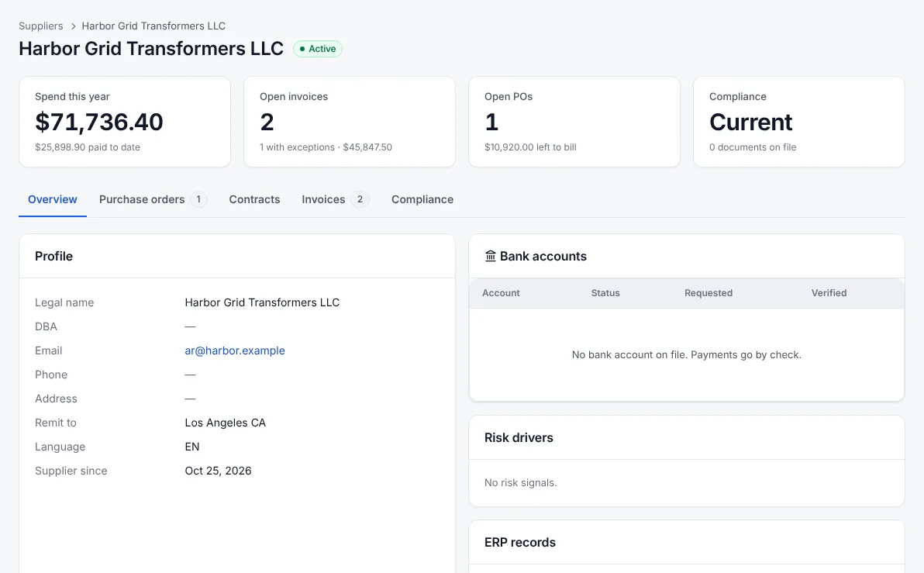Click the Spend this year card

click(125, 122)
